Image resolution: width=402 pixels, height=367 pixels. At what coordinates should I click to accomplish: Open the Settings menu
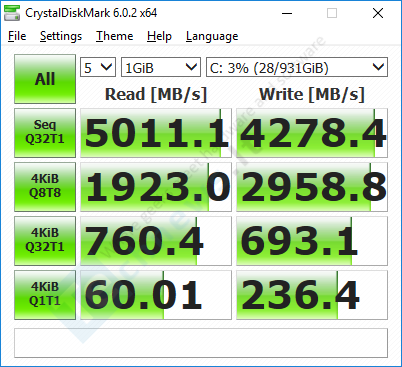click(x=61, y=36)
